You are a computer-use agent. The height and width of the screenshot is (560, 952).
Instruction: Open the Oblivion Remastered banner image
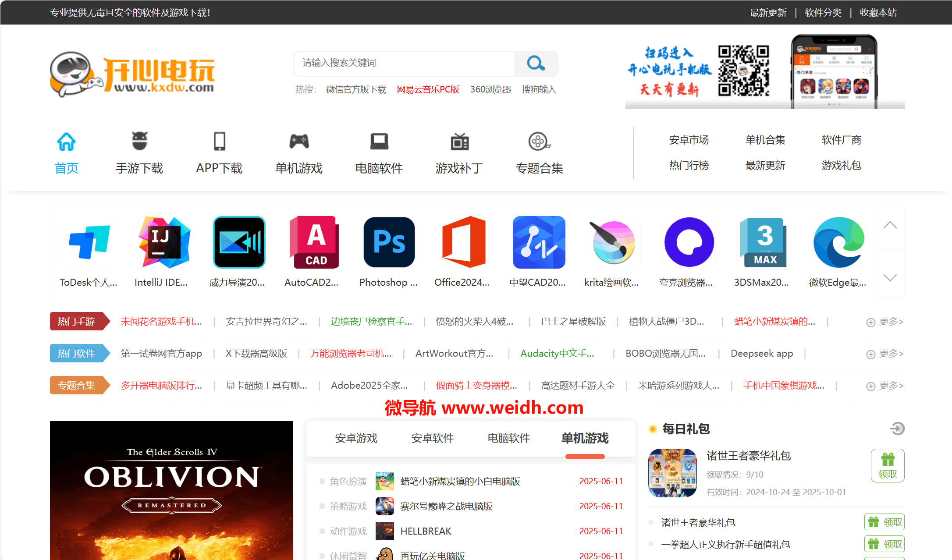click(171, 490)
